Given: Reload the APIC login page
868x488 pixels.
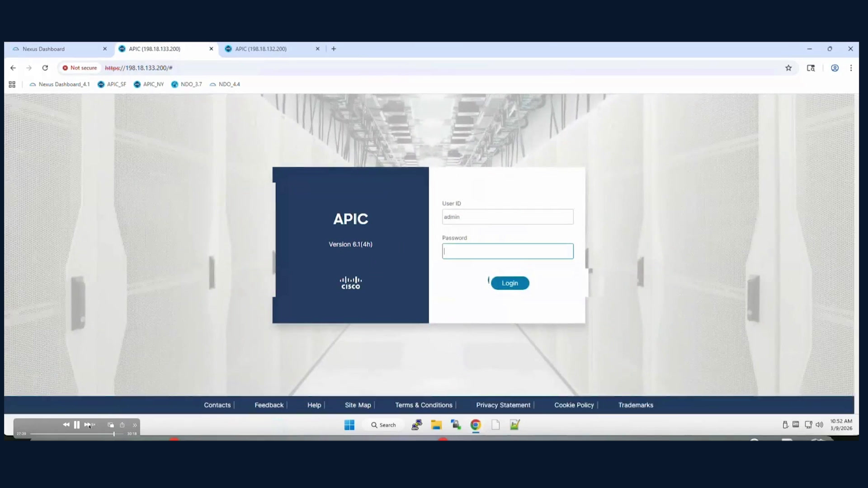Looking at the screenshot, I should coord(45,68).
